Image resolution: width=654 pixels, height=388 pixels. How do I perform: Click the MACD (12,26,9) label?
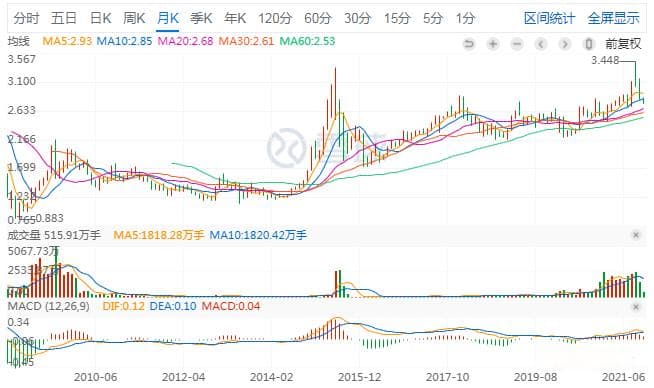click(48, 307)
